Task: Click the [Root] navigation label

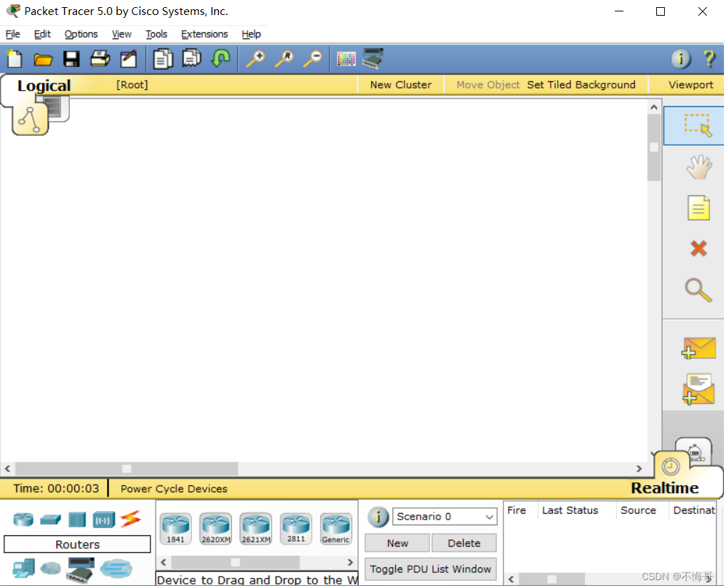Action: [x=132, y=85]
